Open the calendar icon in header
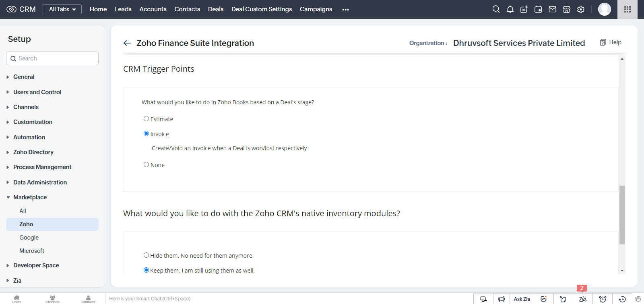Screen dimensions: 644x304 (x=538, y=9)
